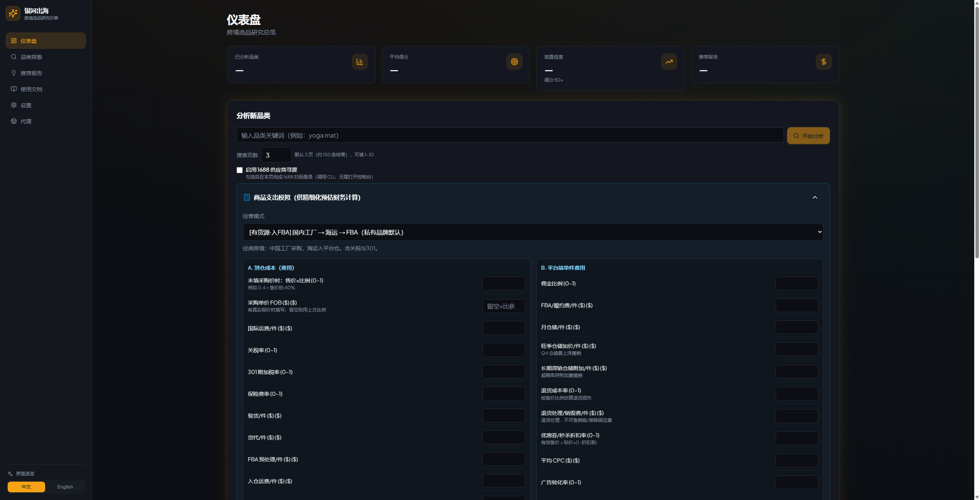
Task: Switch interface language to 中文
Action: [26, 487]
